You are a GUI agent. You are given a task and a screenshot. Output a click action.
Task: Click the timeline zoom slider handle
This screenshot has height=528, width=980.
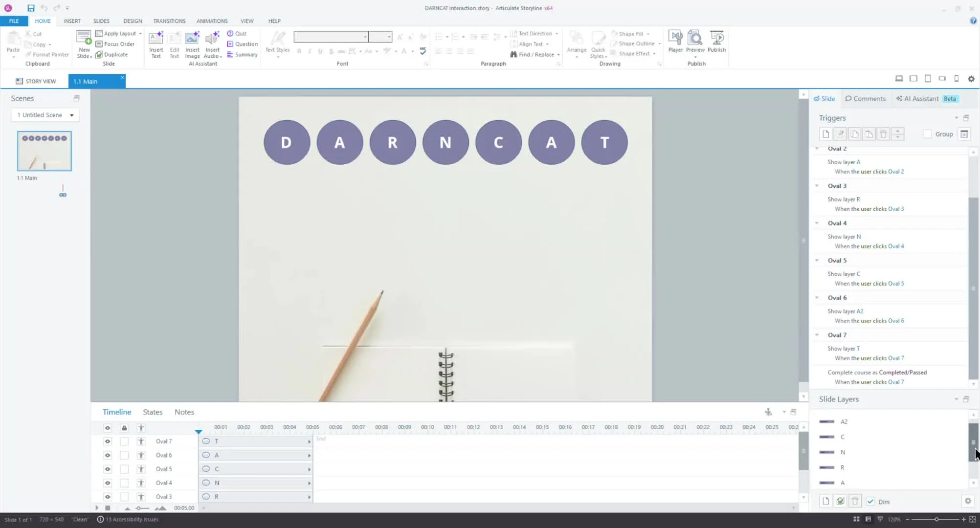139,508
